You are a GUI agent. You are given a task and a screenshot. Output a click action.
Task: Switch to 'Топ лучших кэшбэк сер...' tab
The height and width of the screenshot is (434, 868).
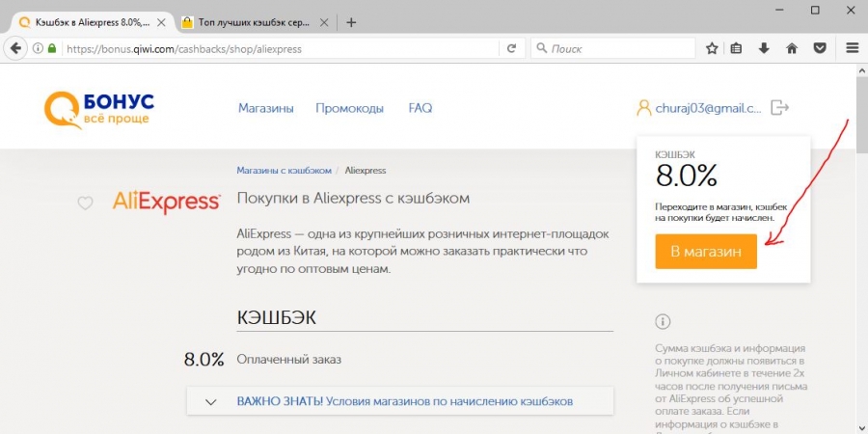click(x=256, y=23)
